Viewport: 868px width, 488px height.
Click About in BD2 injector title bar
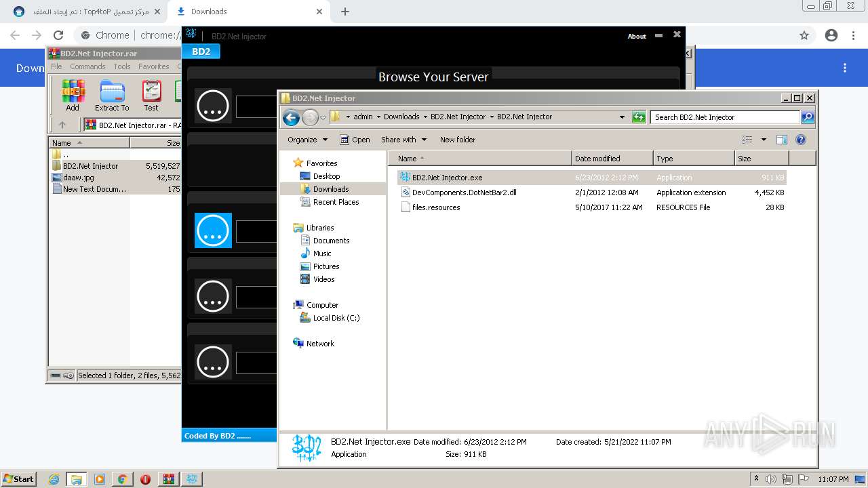tap(637, 37)
